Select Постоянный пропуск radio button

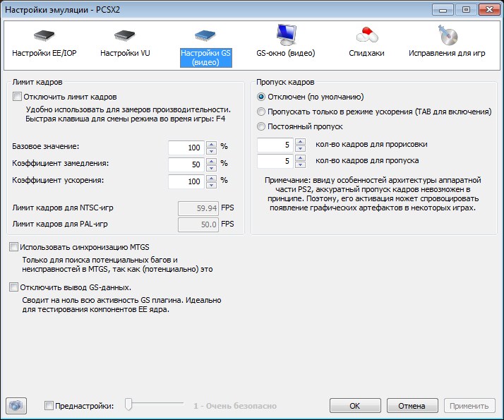(x=261, y=126)
